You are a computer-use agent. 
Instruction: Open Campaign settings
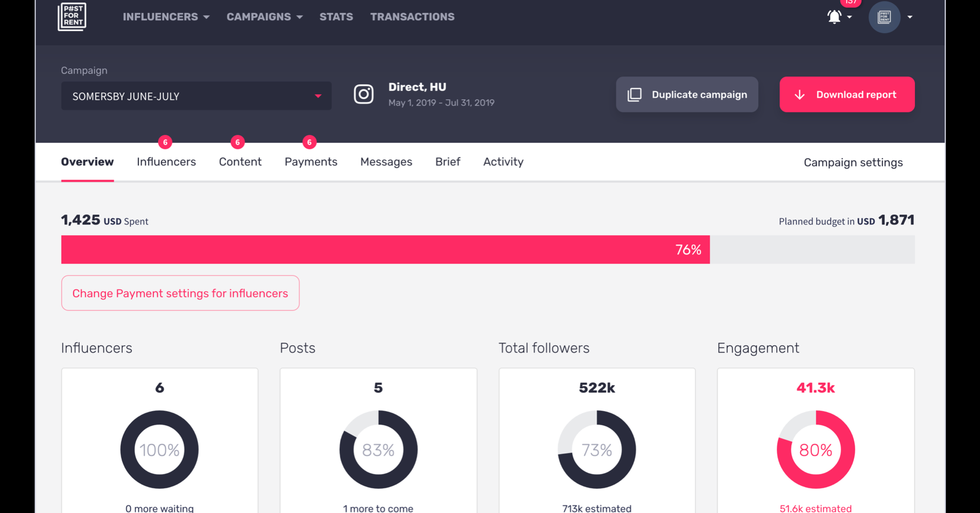pyautogui.click(x=853, y=162)
